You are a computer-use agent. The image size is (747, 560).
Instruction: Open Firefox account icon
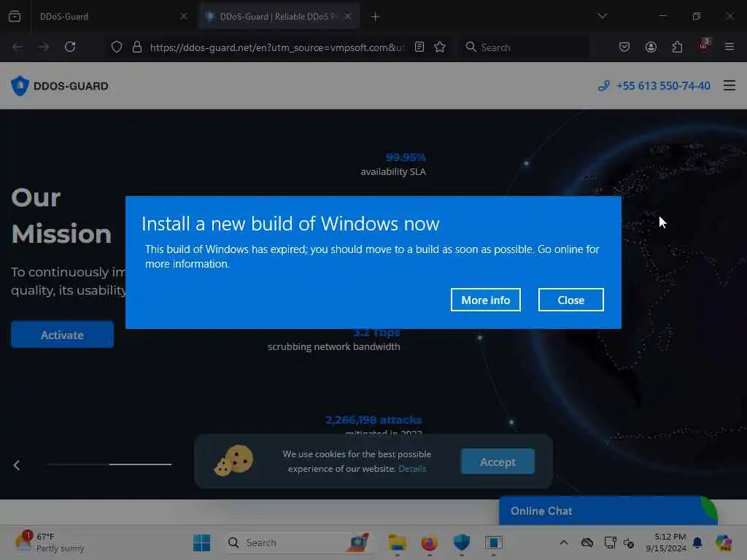(x=651, y=47)
